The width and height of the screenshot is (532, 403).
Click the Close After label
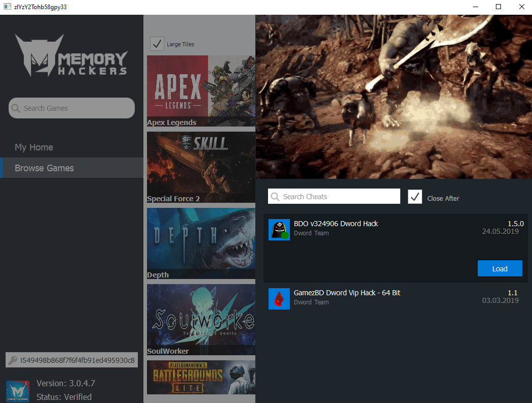[x=443, y=198]
